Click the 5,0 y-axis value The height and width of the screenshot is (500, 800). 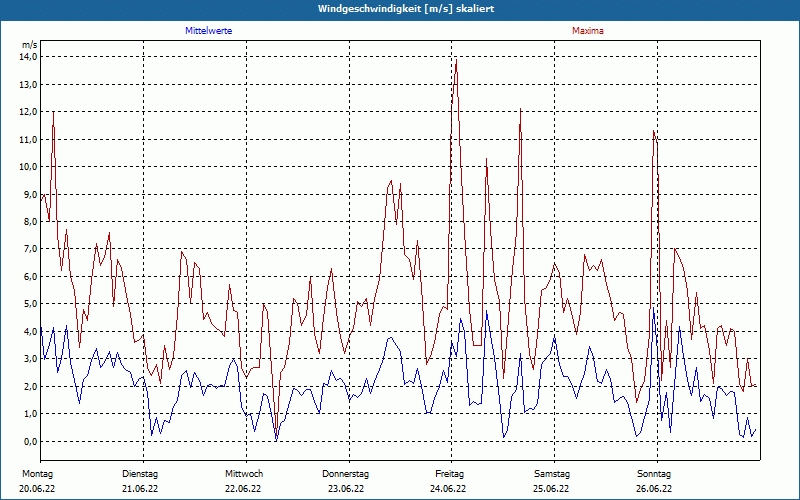click(x=31, y=304)
